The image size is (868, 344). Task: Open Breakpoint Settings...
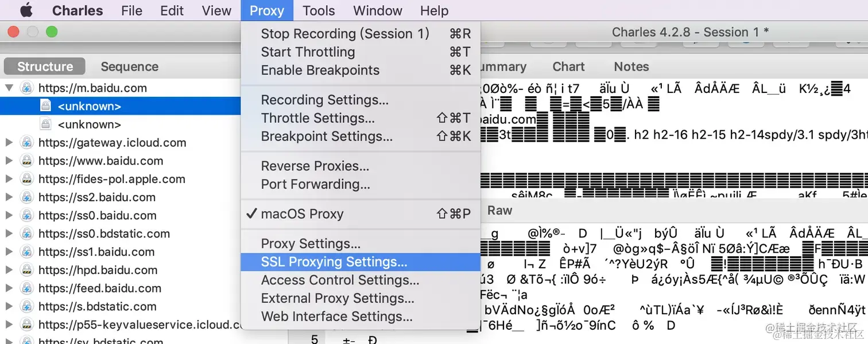(x=361, y=136)
